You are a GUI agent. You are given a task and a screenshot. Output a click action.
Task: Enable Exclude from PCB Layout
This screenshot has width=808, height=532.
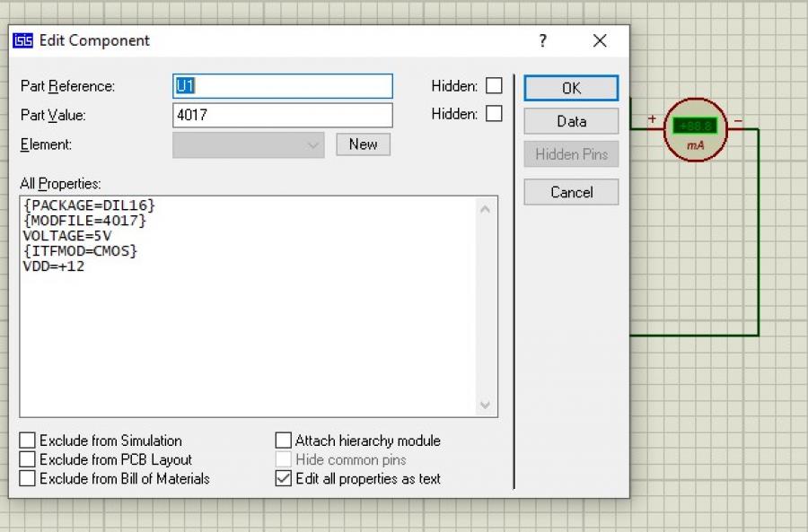coord(28,459)
